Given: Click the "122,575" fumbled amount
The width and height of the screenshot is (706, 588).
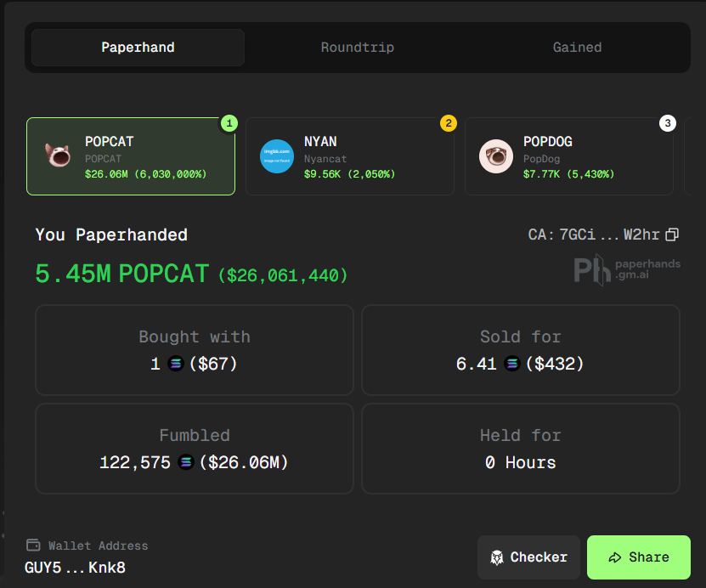Looking at the screenshot, I should click(135, 462).
